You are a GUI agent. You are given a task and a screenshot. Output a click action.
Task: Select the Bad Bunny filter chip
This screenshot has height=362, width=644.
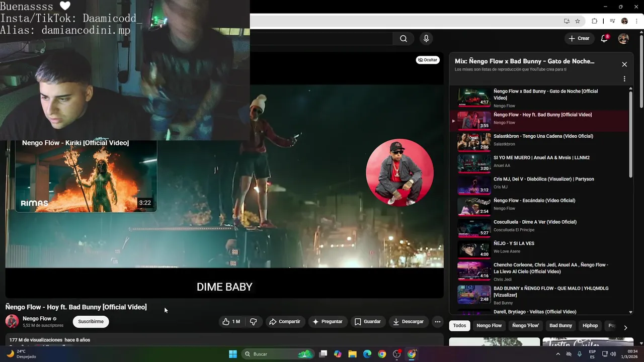(560, 326)
